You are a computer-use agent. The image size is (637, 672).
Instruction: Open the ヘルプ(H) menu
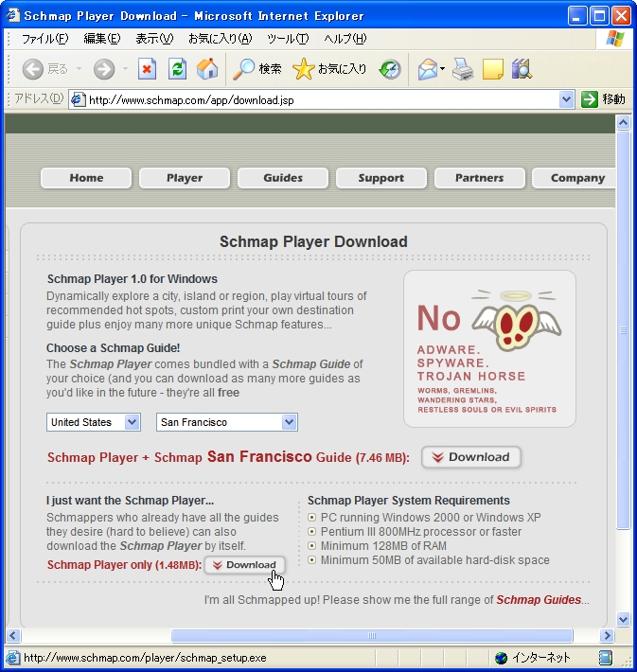(345, 39)
